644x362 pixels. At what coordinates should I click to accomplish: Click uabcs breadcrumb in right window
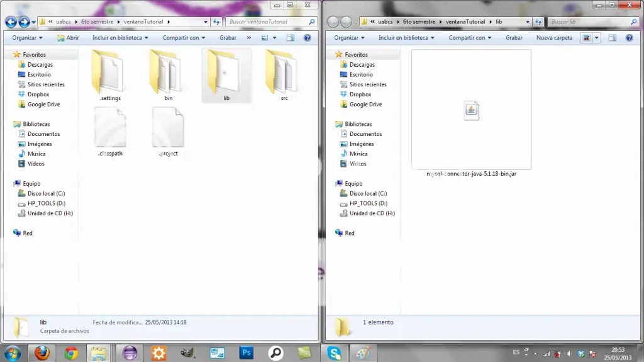(x=386, y=22)
